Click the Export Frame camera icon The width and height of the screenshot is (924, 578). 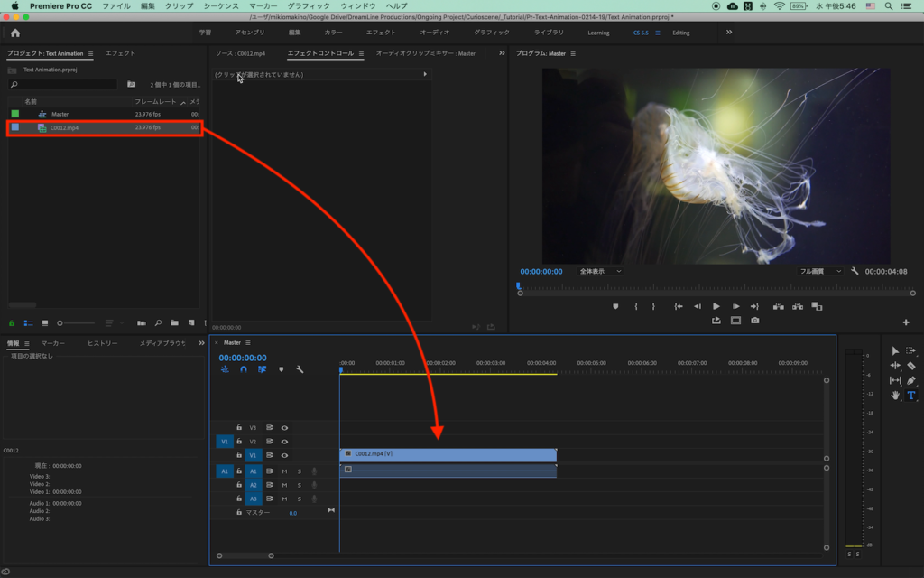coord(754,320)
